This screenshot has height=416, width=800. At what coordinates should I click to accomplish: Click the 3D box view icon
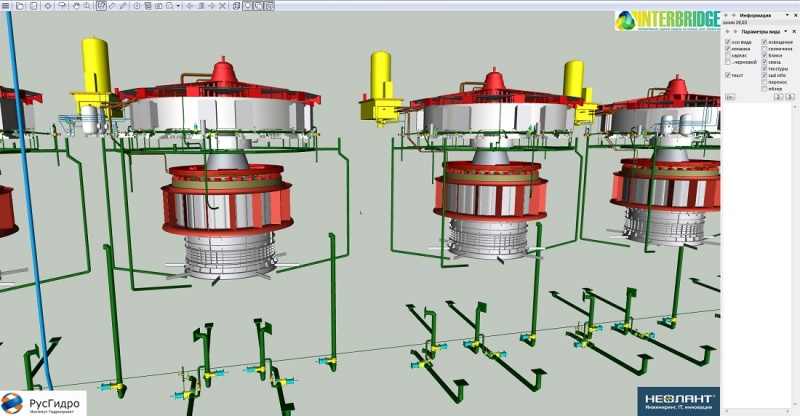(236, 6)
